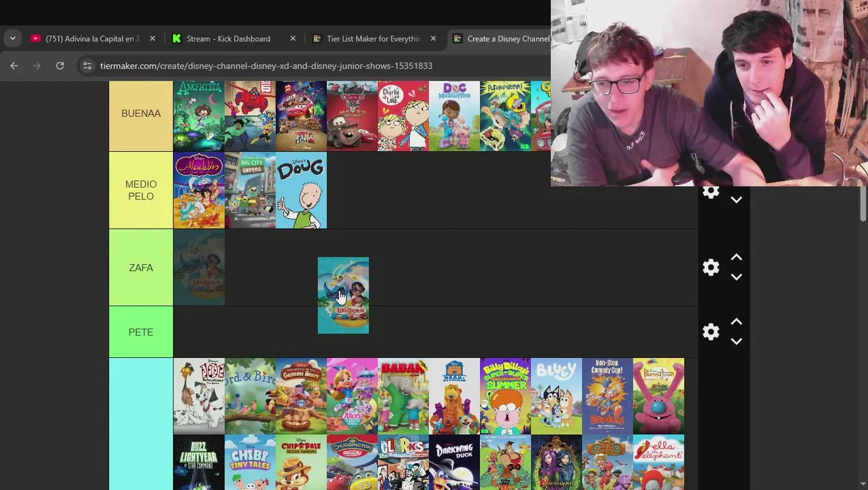
Task: Select the Chibi Tiny Tales thumbnail
Action: (x=250, y=463)
